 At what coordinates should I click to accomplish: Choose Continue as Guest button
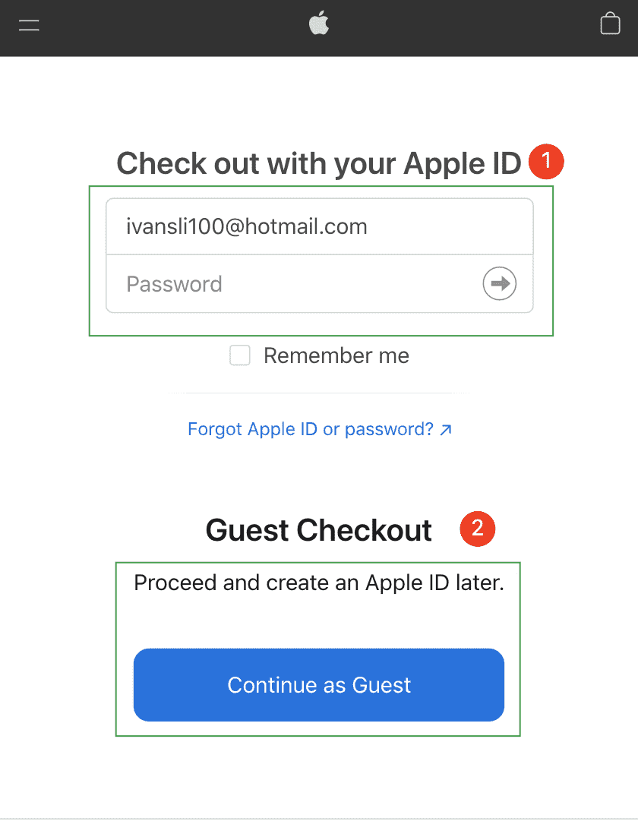[319, 684]
